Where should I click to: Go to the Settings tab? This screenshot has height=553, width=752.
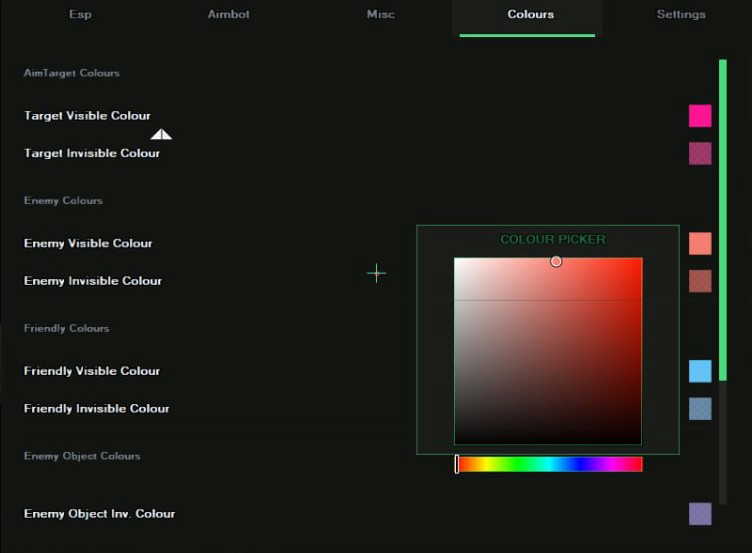[681, 14]
